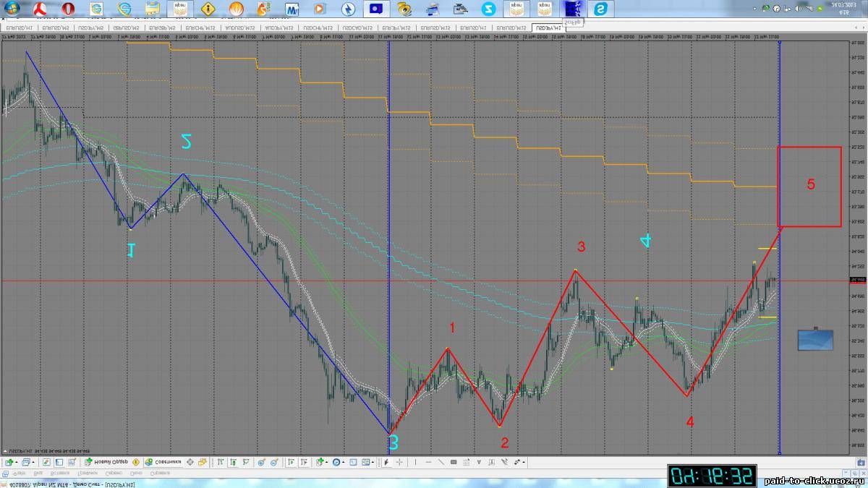Toggle the Navigator panel icon

point(72,462)
